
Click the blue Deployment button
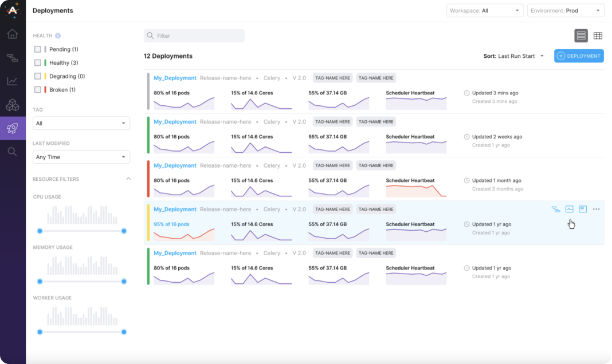coord(579,56)
